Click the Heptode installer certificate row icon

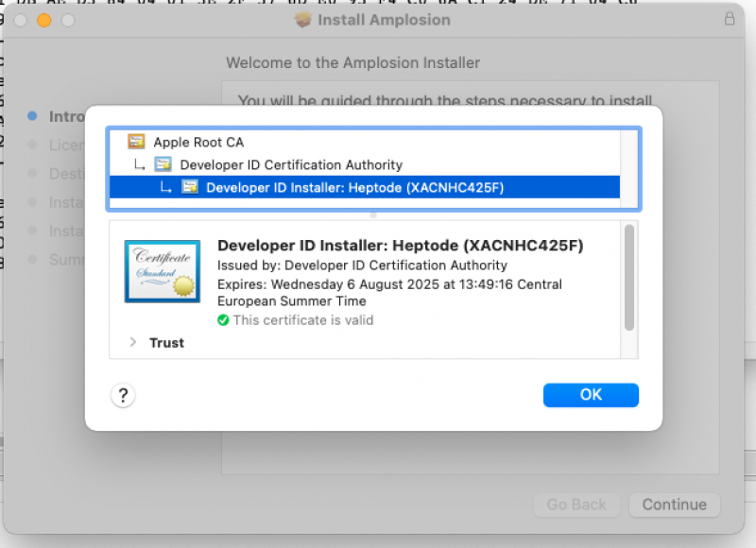coord(190,187)
